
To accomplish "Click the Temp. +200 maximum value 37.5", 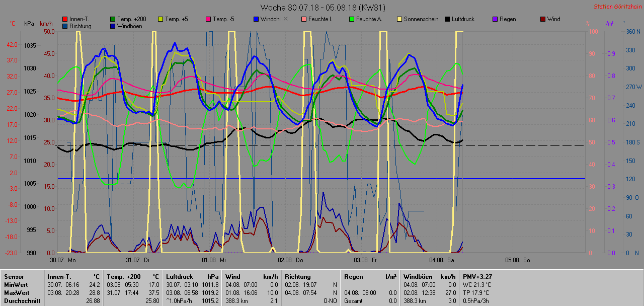I will (153, 292).
